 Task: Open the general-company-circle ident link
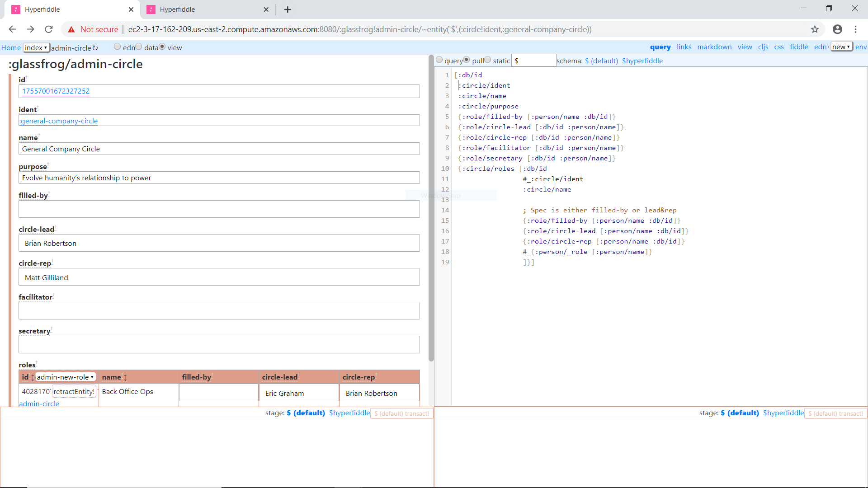59,121
